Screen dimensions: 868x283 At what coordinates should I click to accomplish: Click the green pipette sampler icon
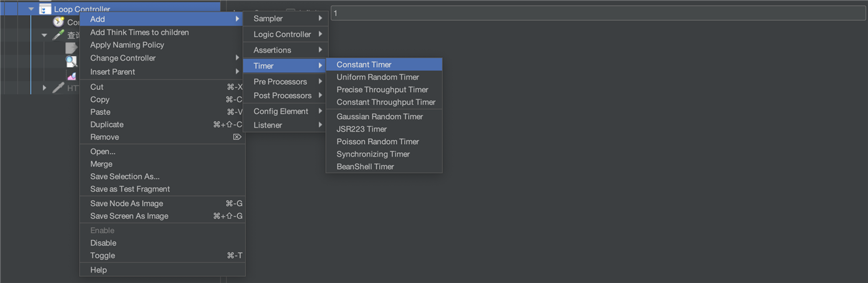pos(59,35)
